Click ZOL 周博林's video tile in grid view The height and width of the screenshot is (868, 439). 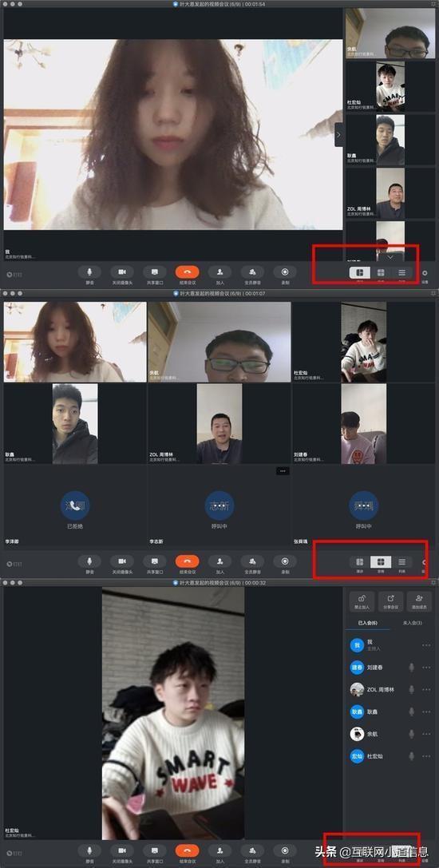(219, 423)
